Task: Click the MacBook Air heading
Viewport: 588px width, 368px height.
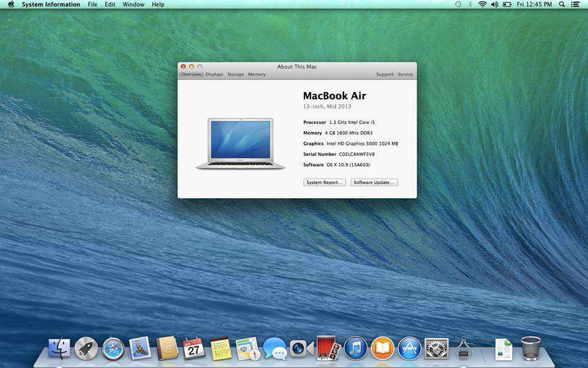Action: [x=334, y=96]
